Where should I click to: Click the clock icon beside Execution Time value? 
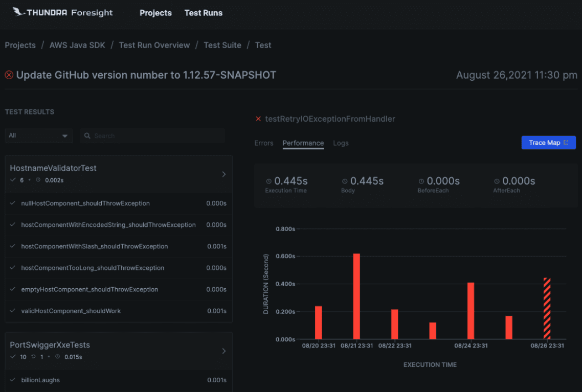[268, 181]
